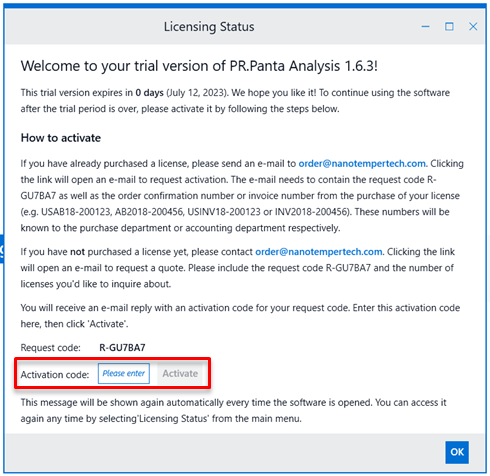Focus the Activation code input field
490x476 pixels.
tap(124, 373)
